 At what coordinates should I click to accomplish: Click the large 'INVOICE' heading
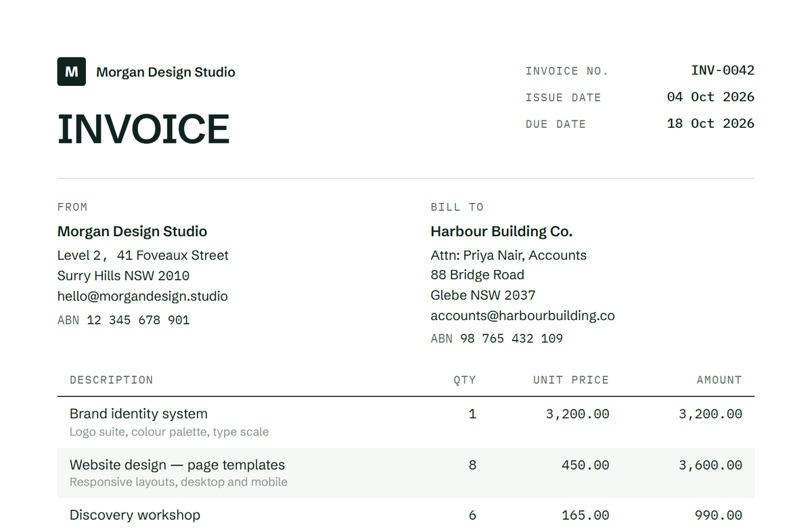click(143, 129)
